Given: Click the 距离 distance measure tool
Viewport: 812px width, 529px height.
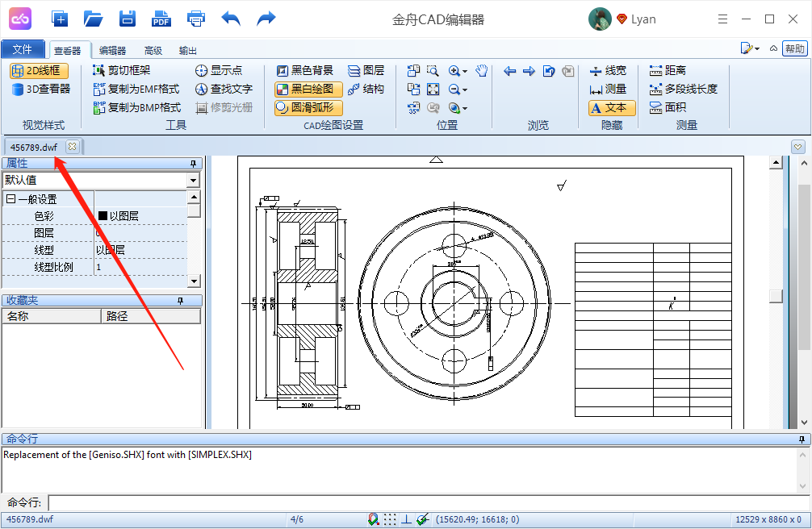Looking at the screenshot, I should click(x=668, y=71).
